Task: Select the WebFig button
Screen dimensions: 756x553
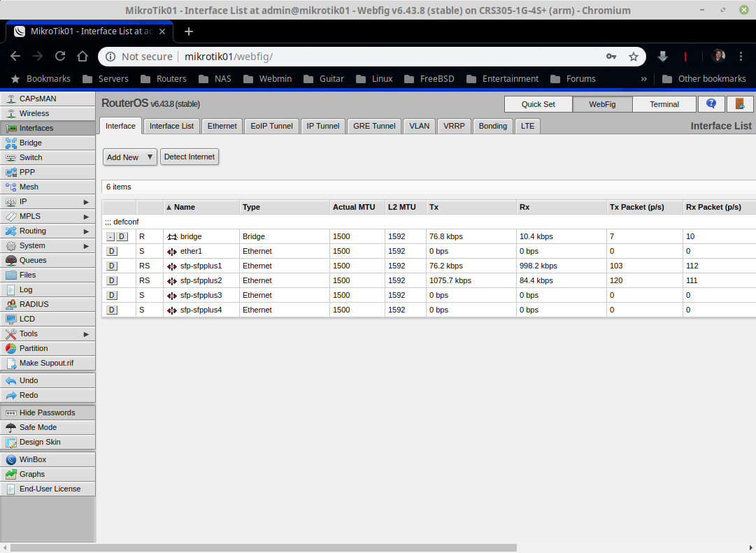Action: click(x=602, y=104)
